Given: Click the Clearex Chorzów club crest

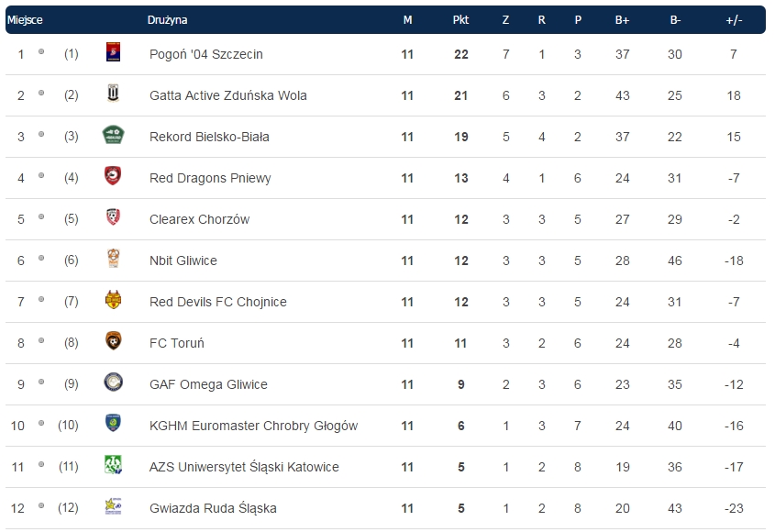Looking at the screenshot, I should (113, 218).
